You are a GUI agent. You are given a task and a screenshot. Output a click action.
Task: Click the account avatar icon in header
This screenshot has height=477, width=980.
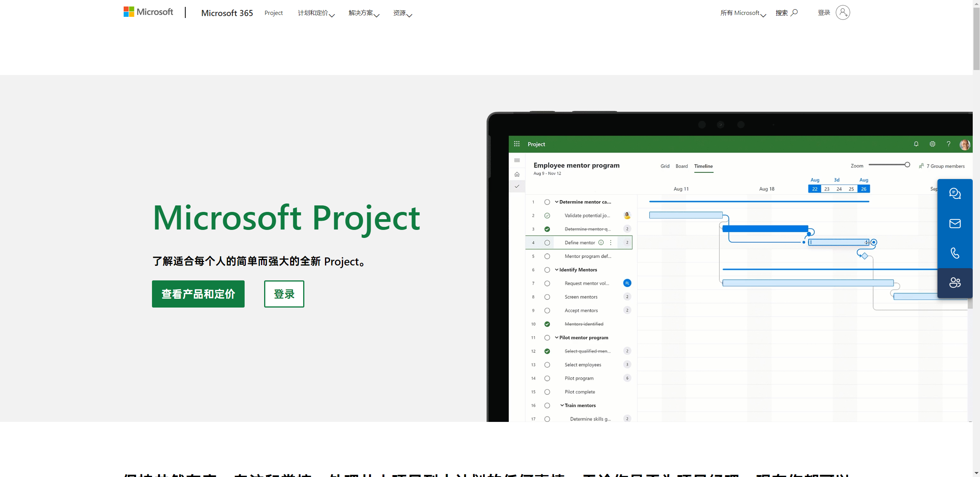(x=843, y=13)
